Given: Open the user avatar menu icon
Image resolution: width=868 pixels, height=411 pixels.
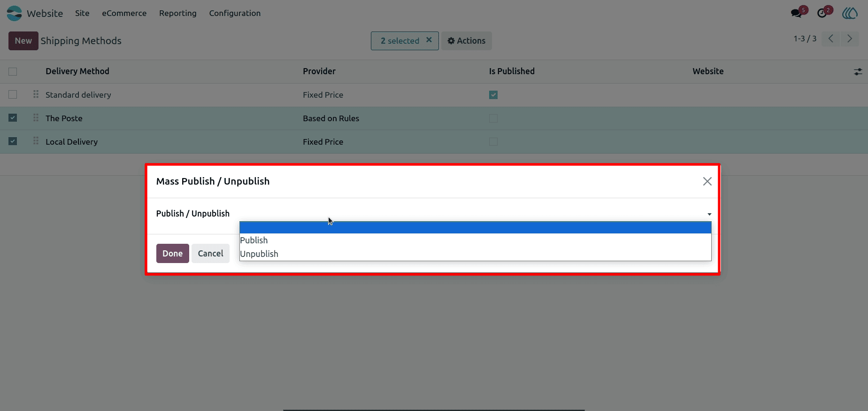Looking at the screenshot, I should [x=850, y=13].
